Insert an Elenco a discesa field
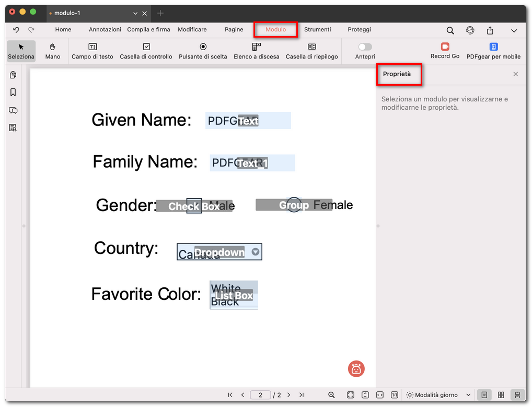The image size is (532, 407). click(x=256, y=51)
